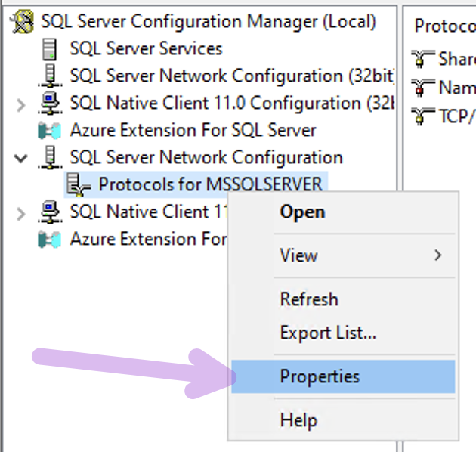Choose Open from the context menu
The width and height of the screenshot is (476, 452).
coord(343,212)
